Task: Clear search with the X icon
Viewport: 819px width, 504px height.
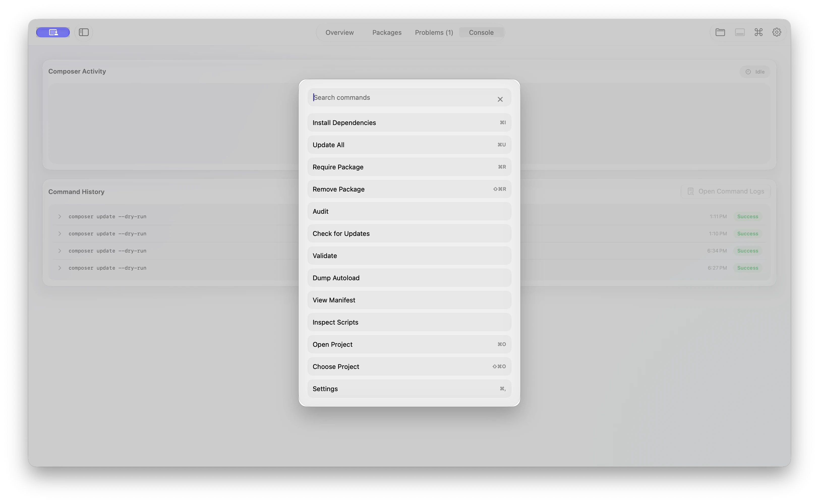Action: coord(500,99)
